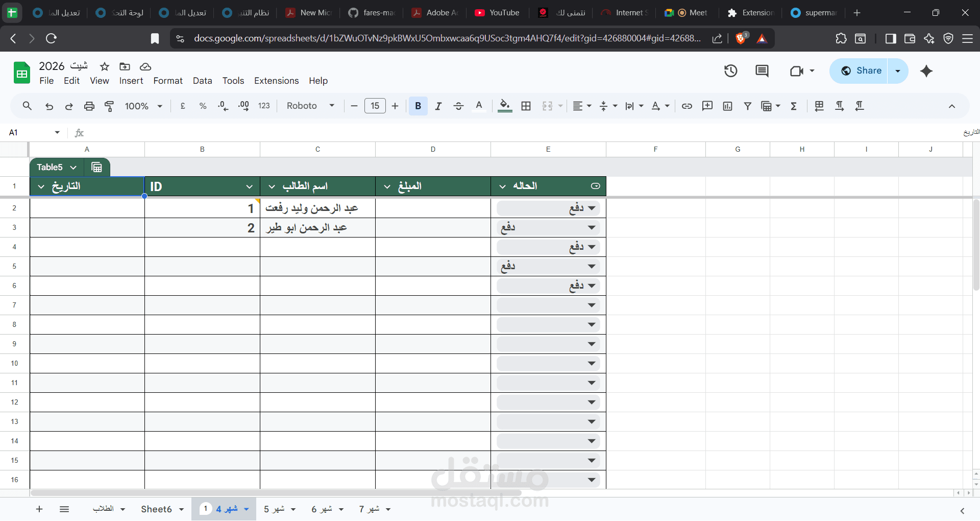Click the add new sheet button
980x521 pixels.
coord(39,509)
